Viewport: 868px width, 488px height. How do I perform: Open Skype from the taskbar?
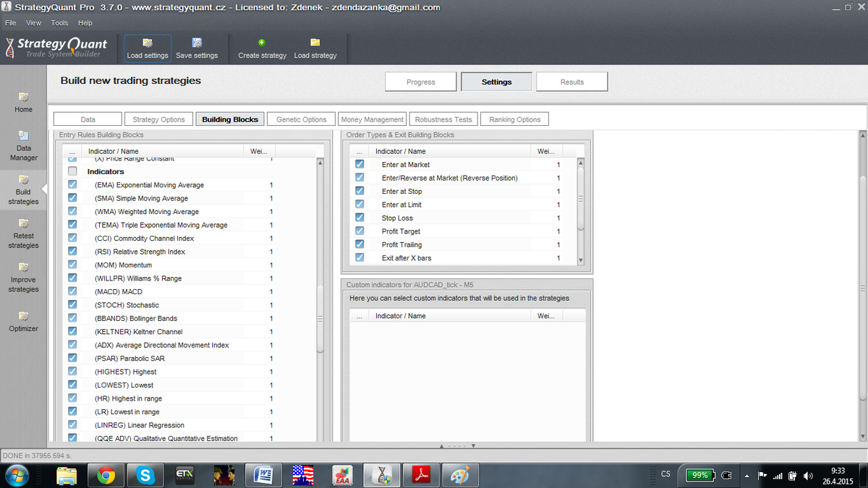pyautogui.click(x=146, y=475)
